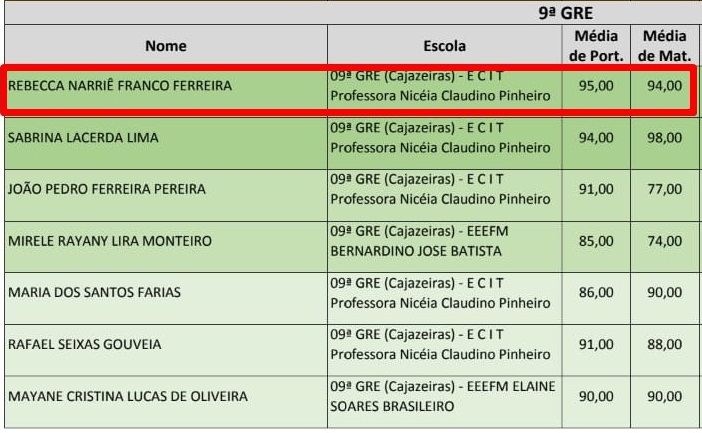702x433 pixels.
Task: Click the 86,00 Portuguese grade cell
Action: coord(596,293)
